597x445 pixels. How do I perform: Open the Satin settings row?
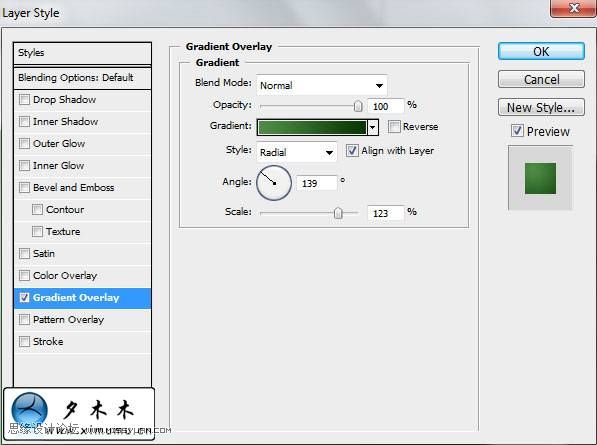82,254
